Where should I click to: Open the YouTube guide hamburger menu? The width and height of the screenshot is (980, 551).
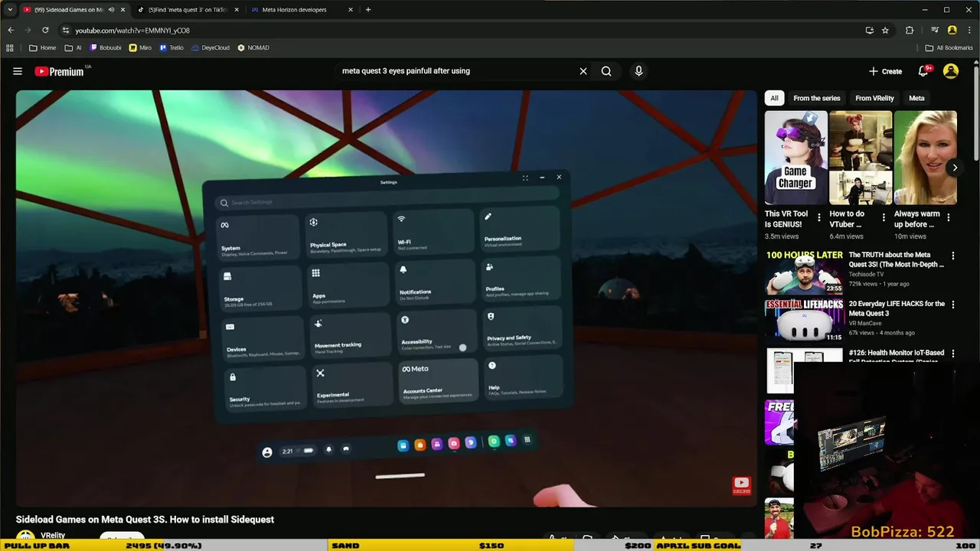(x=18, y=71)
